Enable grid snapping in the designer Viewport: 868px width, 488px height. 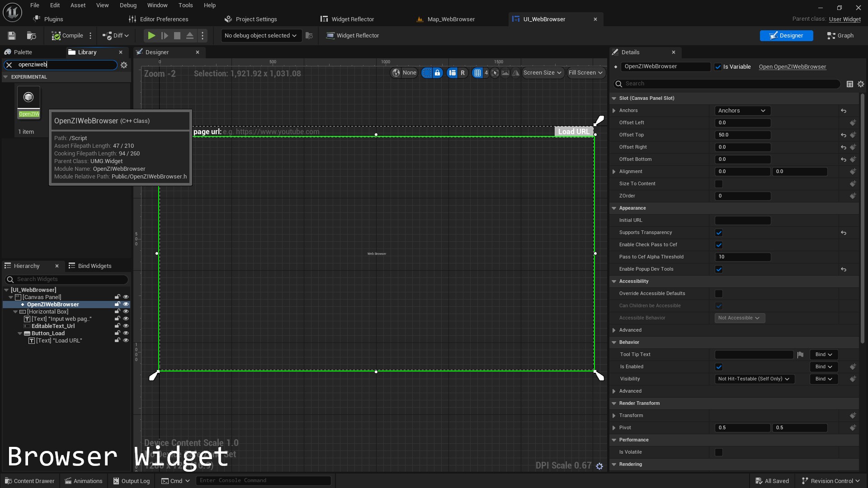pyautogui.click(x=478, y=73)
